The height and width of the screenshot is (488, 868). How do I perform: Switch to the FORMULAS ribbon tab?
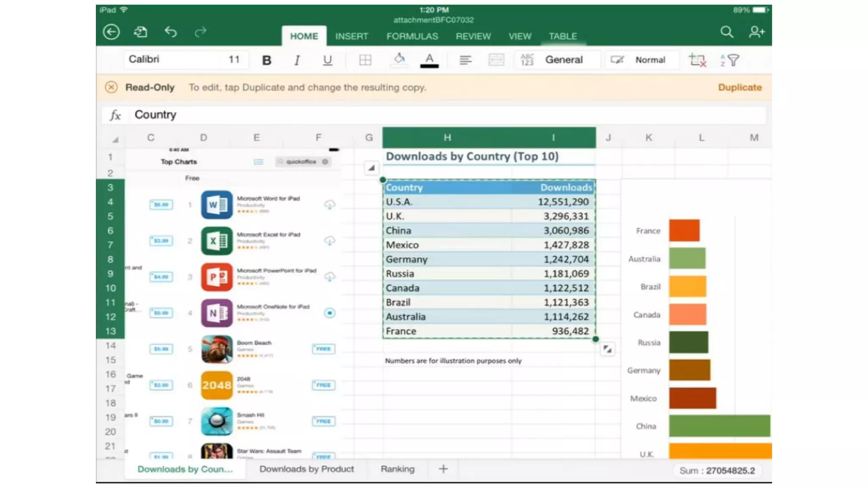coord(412,36)
